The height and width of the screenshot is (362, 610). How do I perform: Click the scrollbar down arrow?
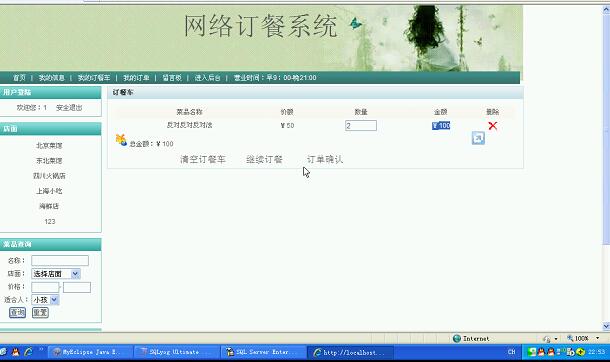tap(606, 326)
